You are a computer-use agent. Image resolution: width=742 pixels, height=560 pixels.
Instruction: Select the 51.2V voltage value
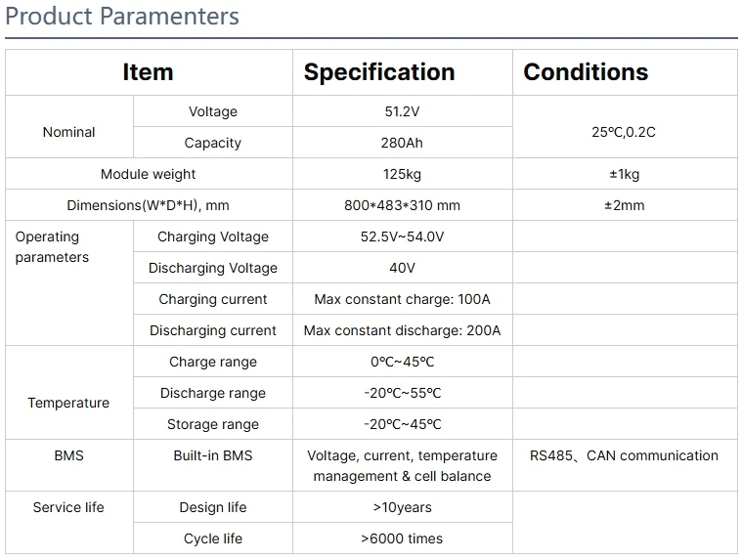coord(402,111)
